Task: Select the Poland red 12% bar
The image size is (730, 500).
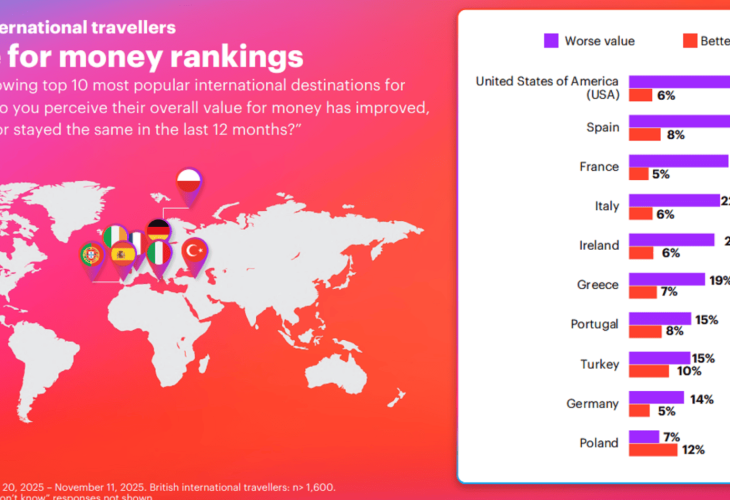Action: click(x=653, y=450)
